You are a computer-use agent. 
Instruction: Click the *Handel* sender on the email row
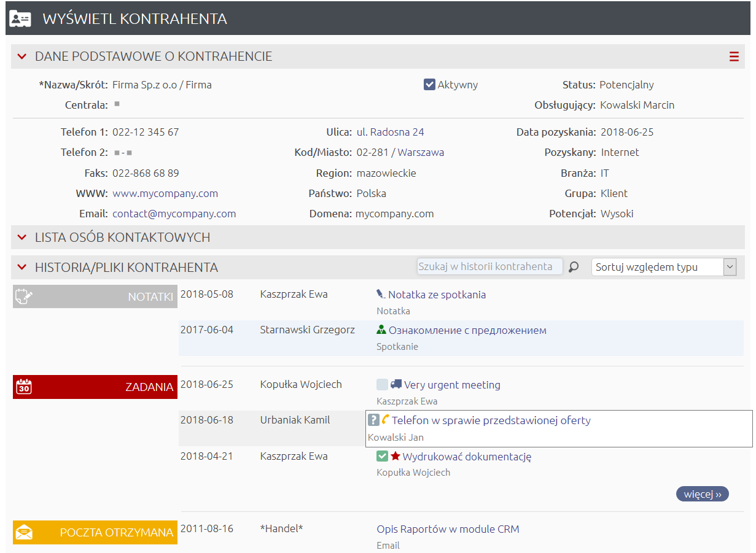(282, 528)
